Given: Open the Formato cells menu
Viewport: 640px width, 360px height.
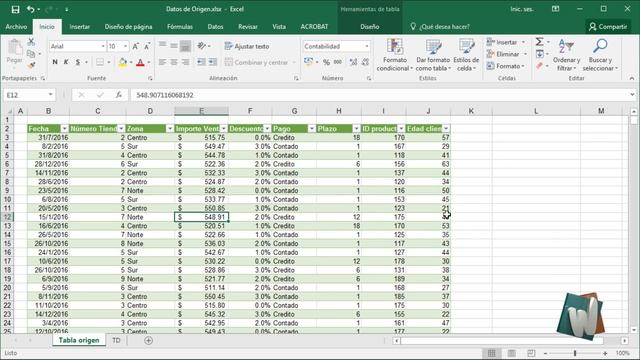Looking at the screenshot, I should click(x=506, y=66).
